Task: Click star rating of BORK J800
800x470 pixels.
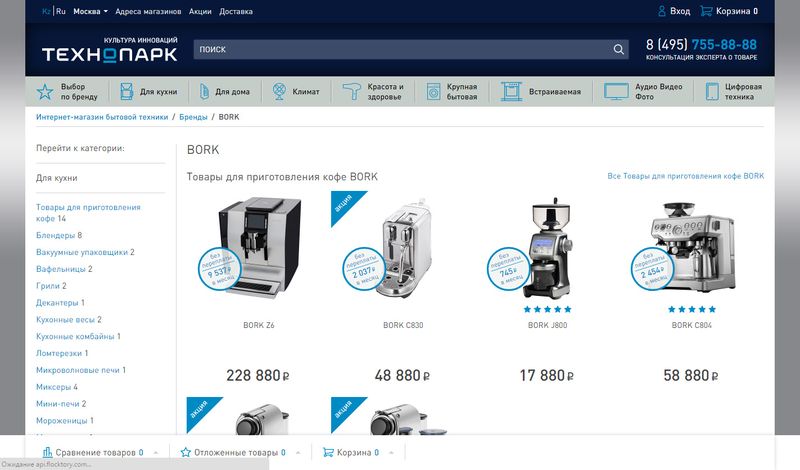Action: click(x=547, y=309)
